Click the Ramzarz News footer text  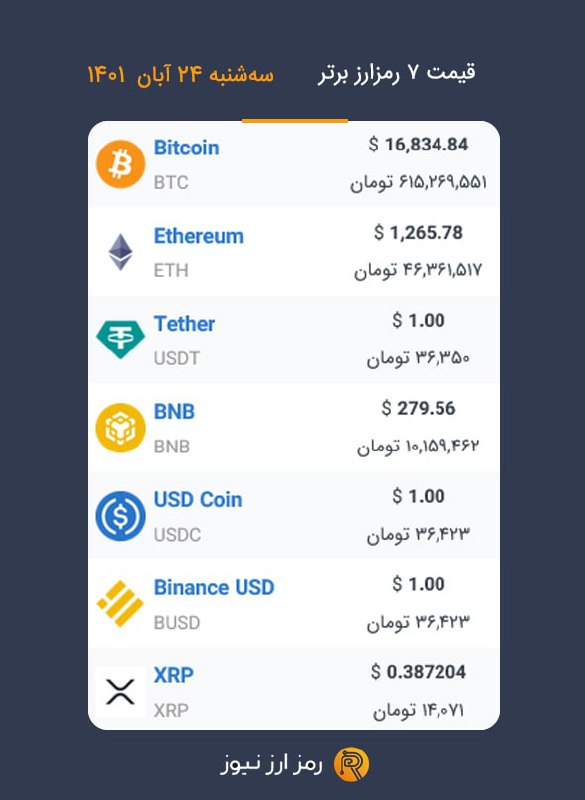271,764
